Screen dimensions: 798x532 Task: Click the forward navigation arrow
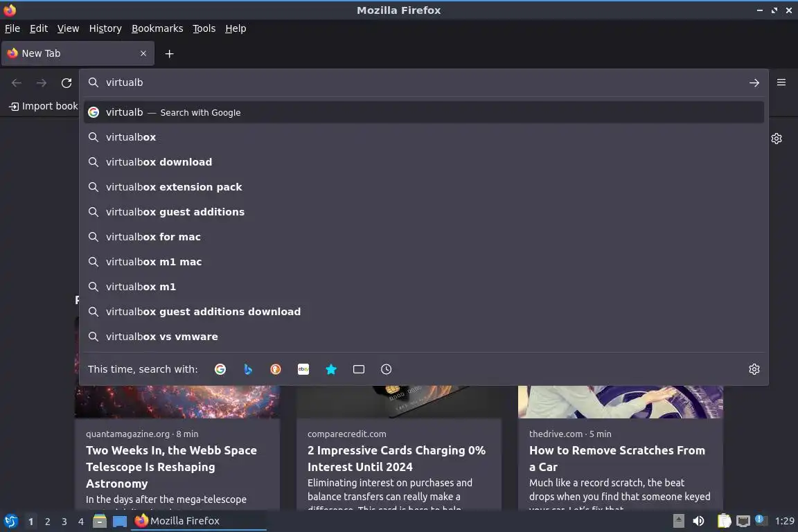click(x=42, y=82)
